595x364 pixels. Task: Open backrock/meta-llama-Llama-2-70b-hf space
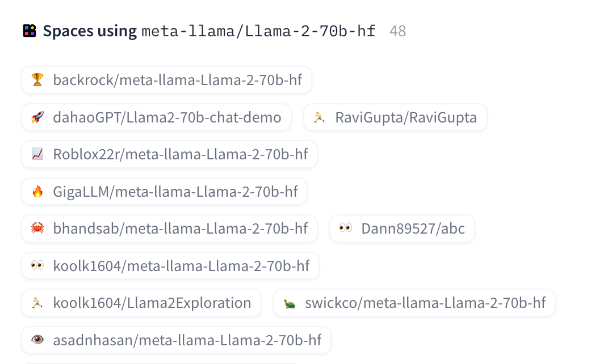tap(177, 80)
